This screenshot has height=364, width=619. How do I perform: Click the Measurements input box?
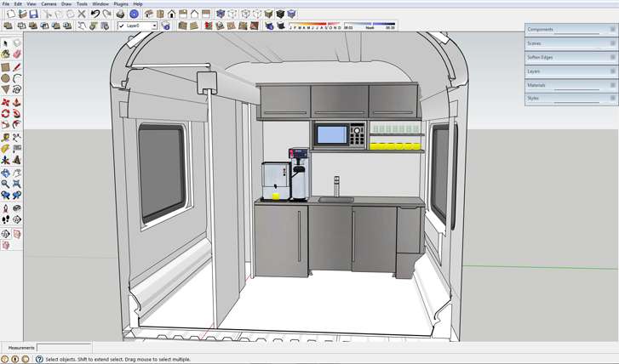[x=64, y=348]
